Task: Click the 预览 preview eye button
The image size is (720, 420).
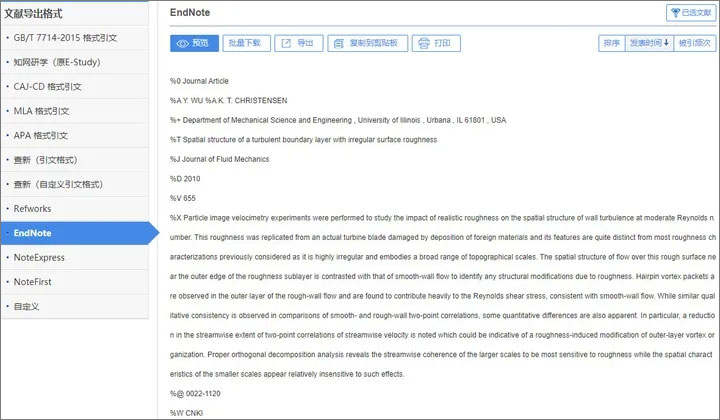Action: pos(194,43)
